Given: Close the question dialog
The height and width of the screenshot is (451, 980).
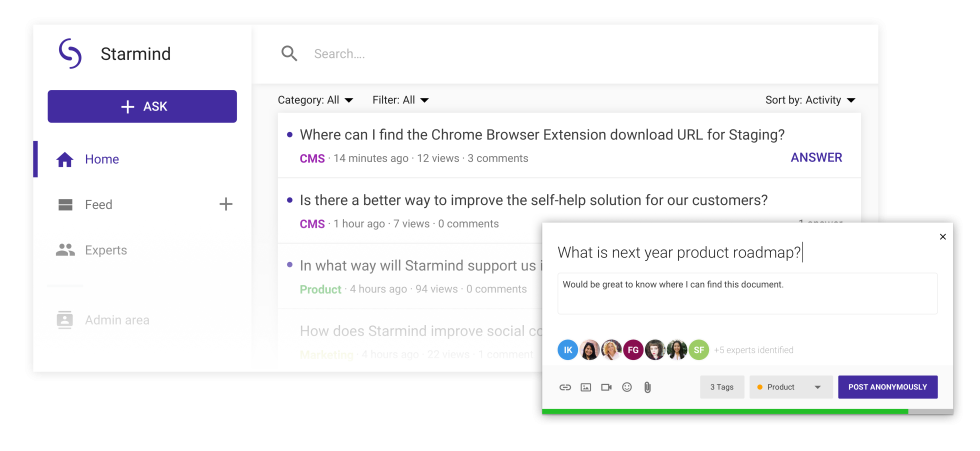Looking at the screenshot, I should [942, 237].
